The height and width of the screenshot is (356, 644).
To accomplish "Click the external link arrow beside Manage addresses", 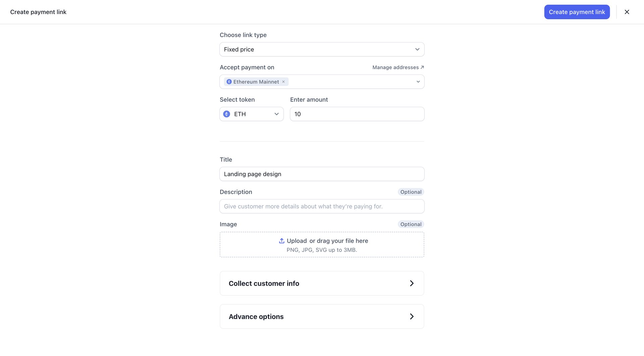I will coord(422,67).
